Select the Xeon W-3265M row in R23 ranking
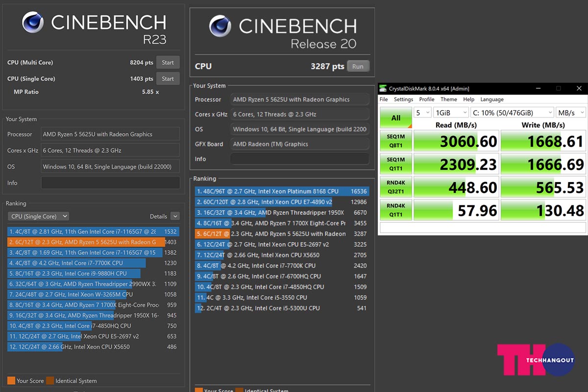Screen dimensions: 588x392 tap(93, 295)
